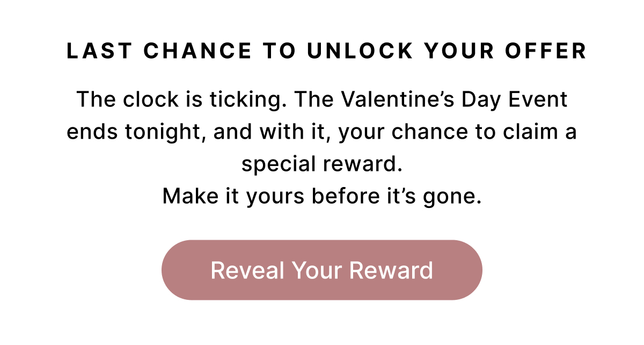Viewport: 644px width, 345px height.
Task: Click the right edge of the pink button
Action: pos(478,270)
